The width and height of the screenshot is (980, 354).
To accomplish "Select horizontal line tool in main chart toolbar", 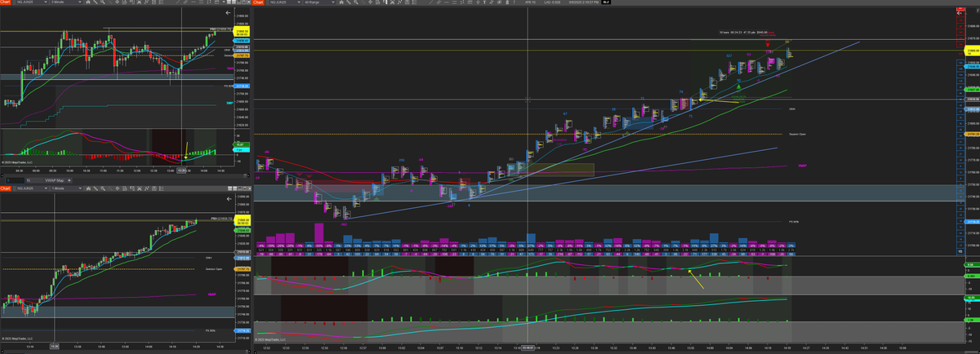I will click(446, 3).
